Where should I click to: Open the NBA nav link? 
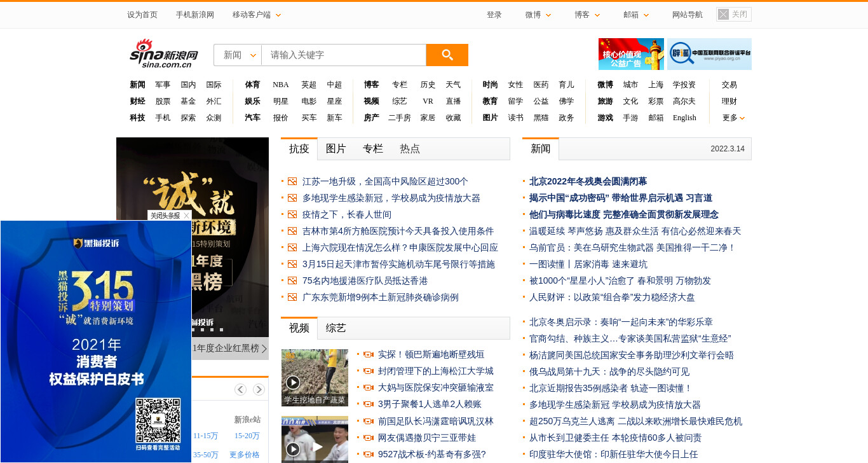[x=281, y=85]
